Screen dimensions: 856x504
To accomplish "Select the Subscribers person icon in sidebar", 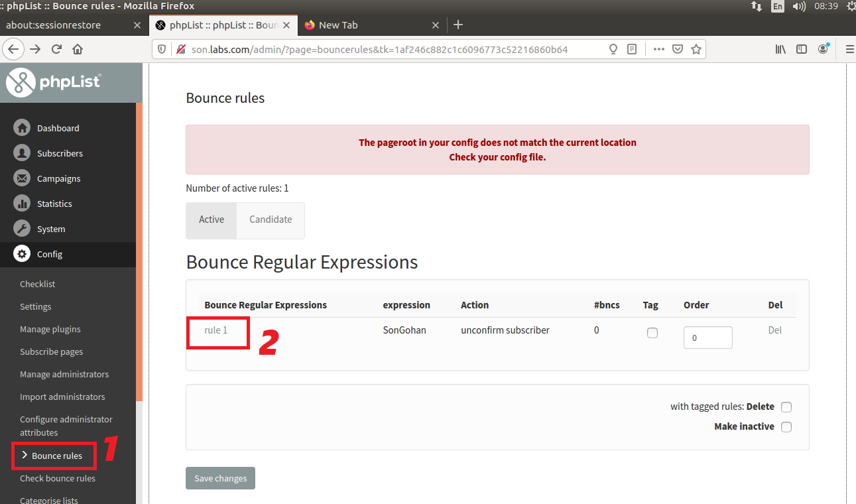I will (x=21, y=153).
